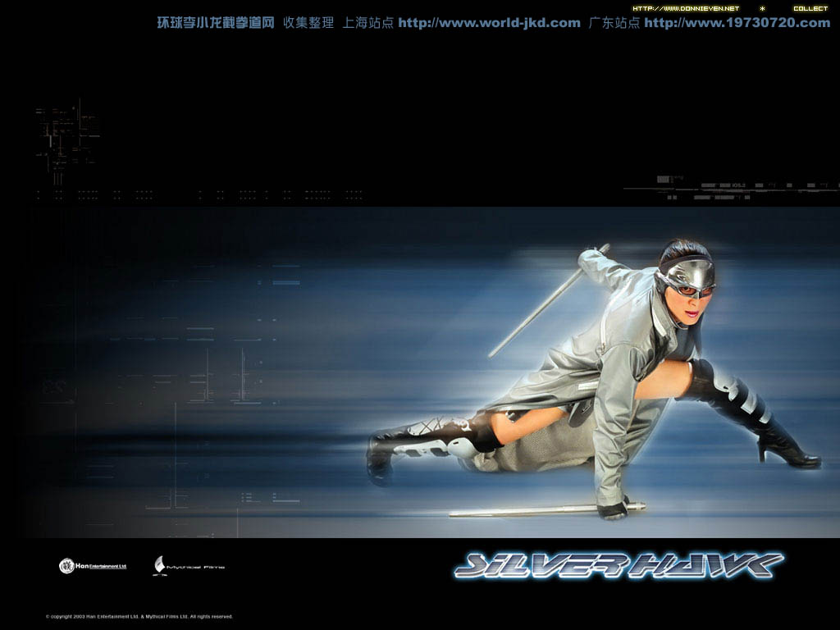Image resolution: width=840 pixels, height=630 pixels.
Task: Click the 收集整理 text
Action: coord(308,22)
